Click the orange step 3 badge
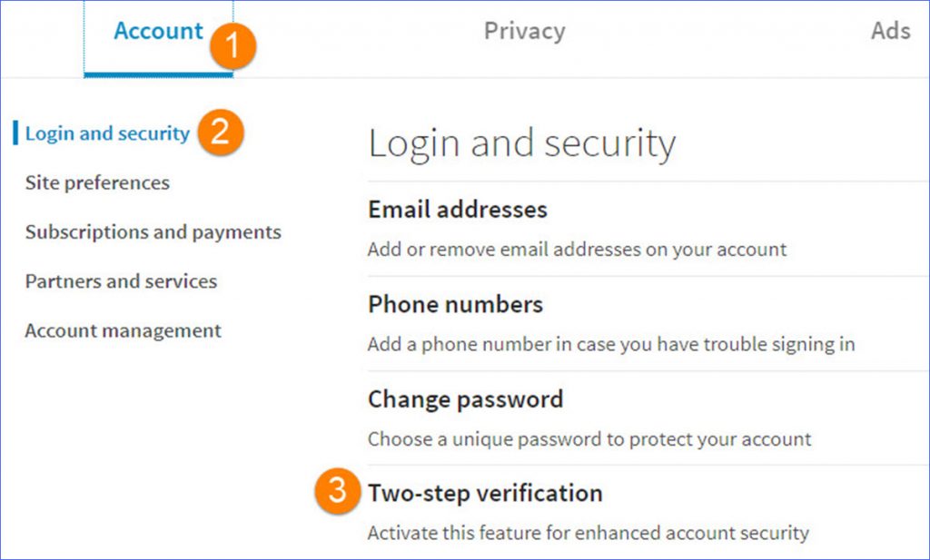The image size is (930, 560). tap(336, 494)
